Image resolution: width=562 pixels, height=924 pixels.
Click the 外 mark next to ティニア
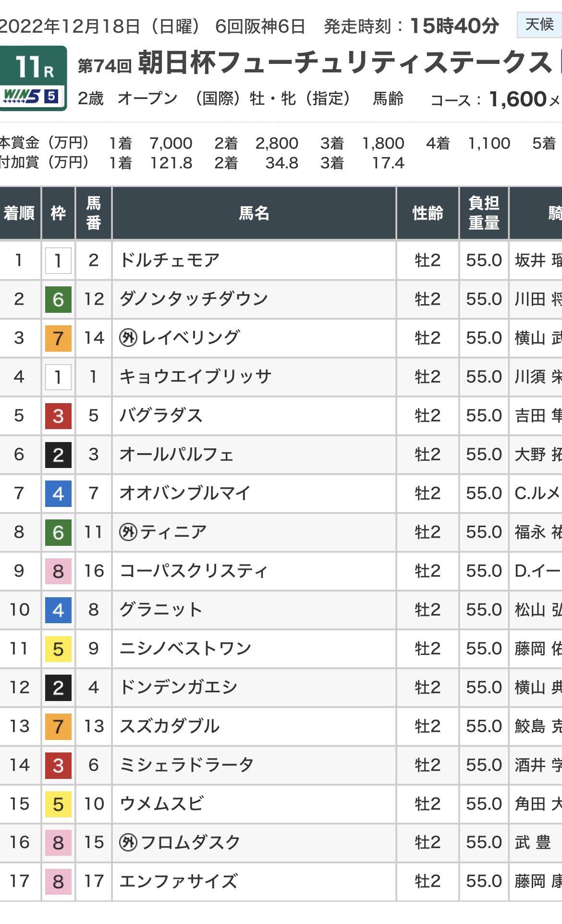coord(128,532)
